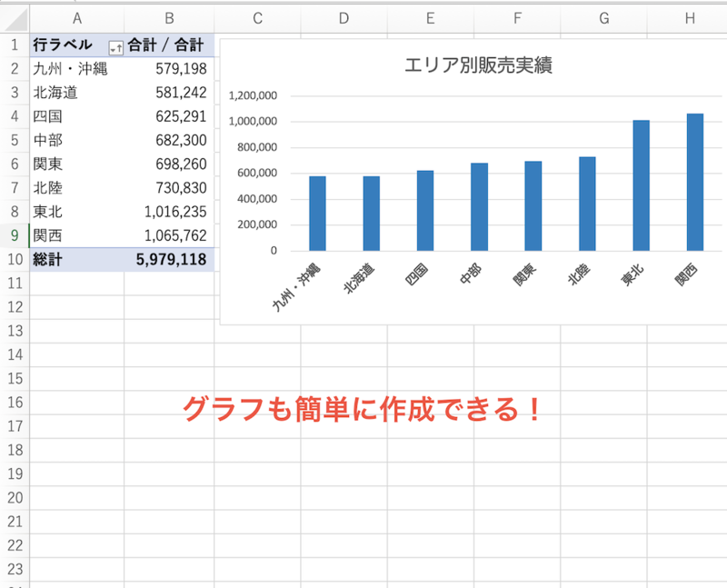Click the grand total 5,979,118 cell
Image resolution: width=727 pixels, height=588 pixels.
pyautogui.click(x=169, y=260)
